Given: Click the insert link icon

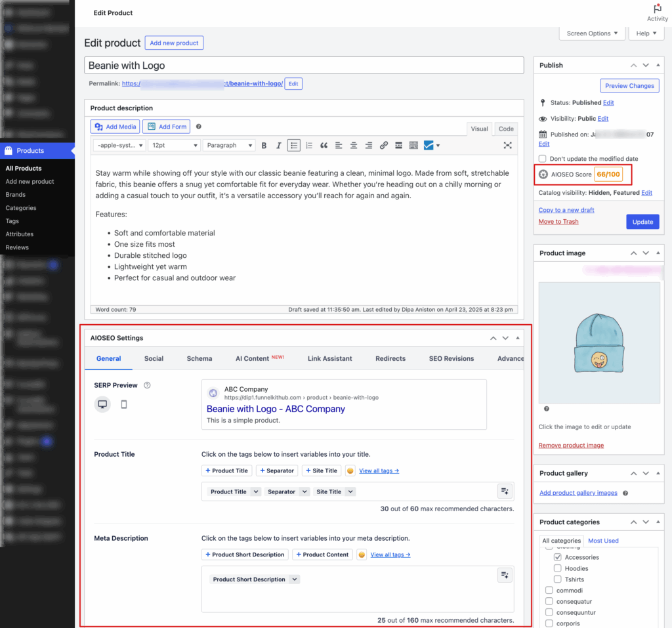Looking at the screenshot, I should 384,145.
